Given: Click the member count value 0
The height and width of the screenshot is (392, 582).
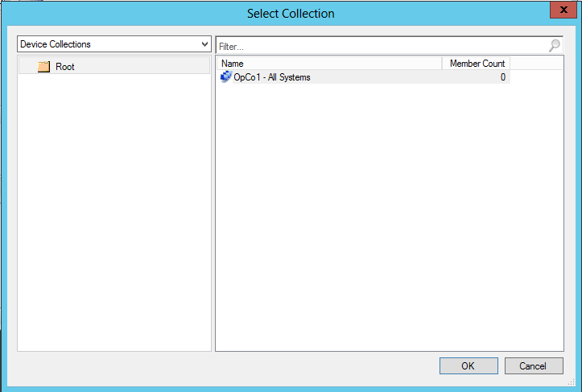Looking at the screenshot, I should pos(502,77).
